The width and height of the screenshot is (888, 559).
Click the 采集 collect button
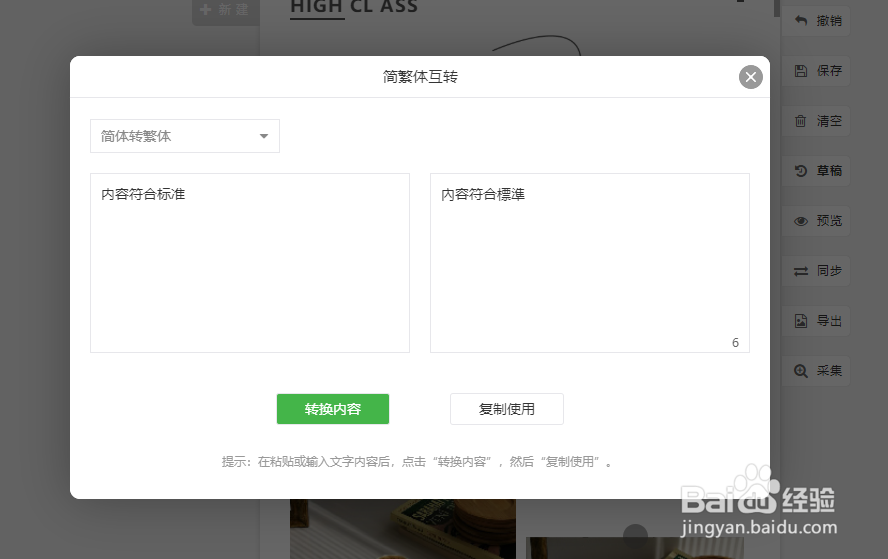pyautogui.click(x=816, y=371)
